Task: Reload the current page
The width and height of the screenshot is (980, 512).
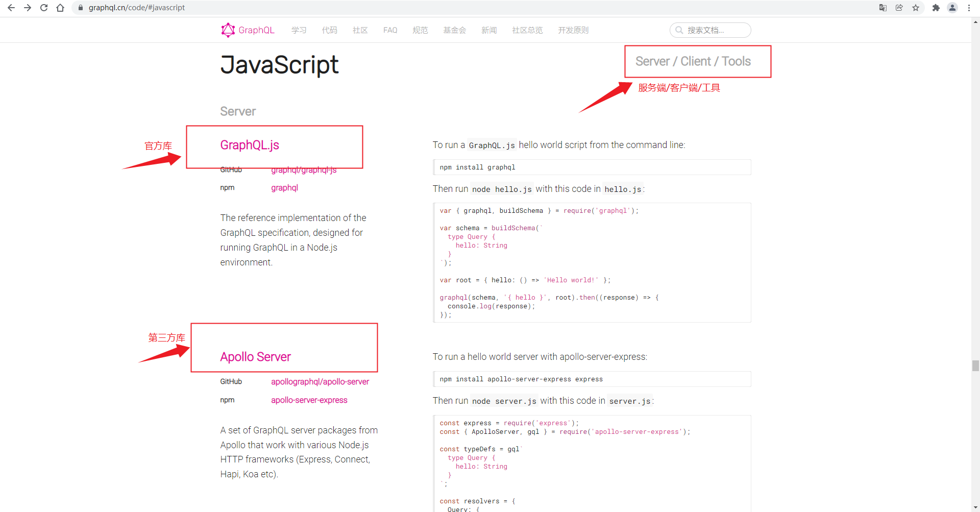Action: coord(44,8)
